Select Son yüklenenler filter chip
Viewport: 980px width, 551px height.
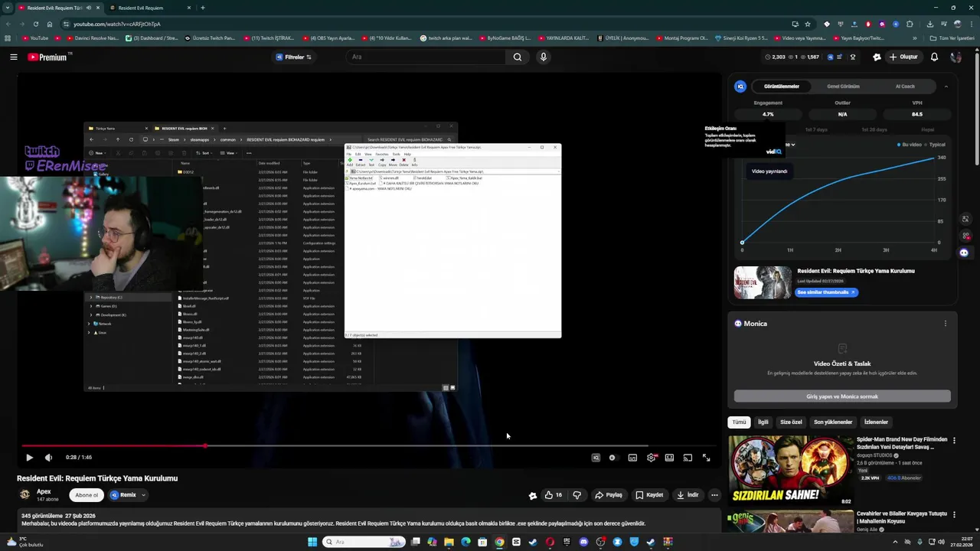[833, 422]
